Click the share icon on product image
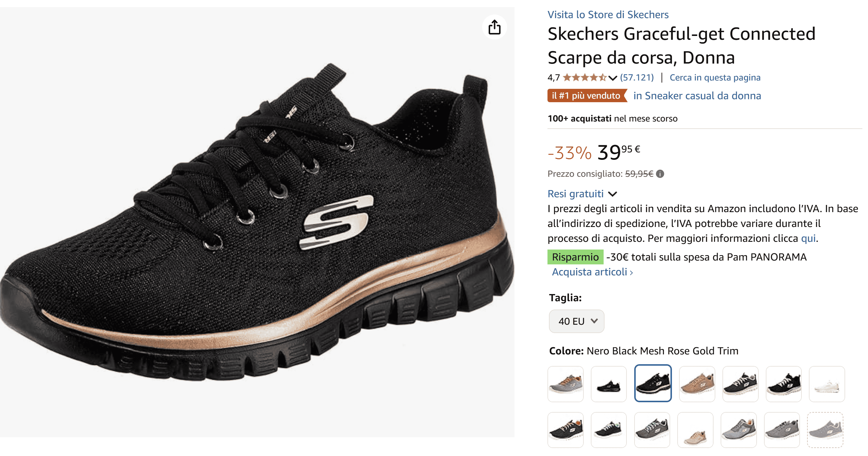The height and width of the screenshot is (456, 868). [x=494, y=27]
